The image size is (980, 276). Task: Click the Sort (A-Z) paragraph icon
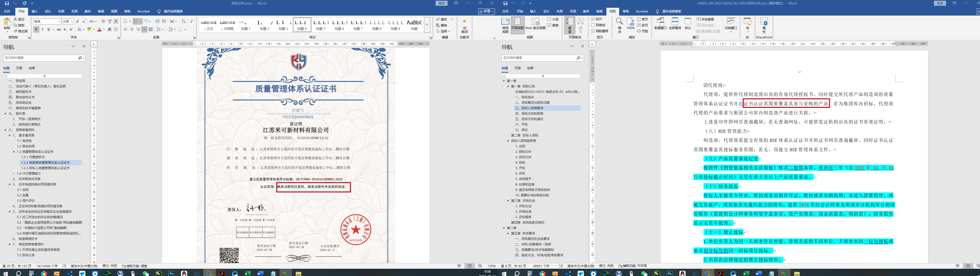pyautogui.click(x=183, y=21)
